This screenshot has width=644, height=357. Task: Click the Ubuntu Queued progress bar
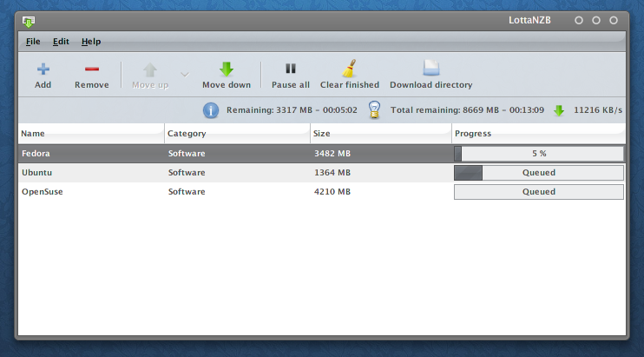pos(539,173)
